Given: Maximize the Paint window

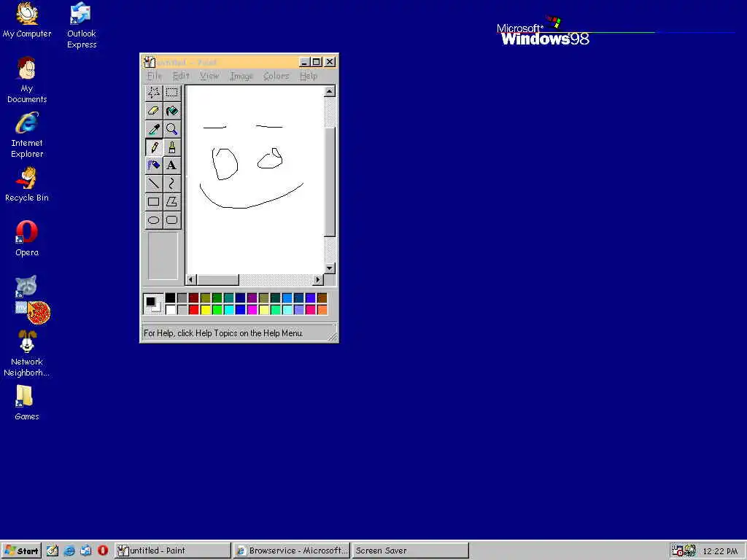Looking at the screenshot, I should (x=317, y=62).
